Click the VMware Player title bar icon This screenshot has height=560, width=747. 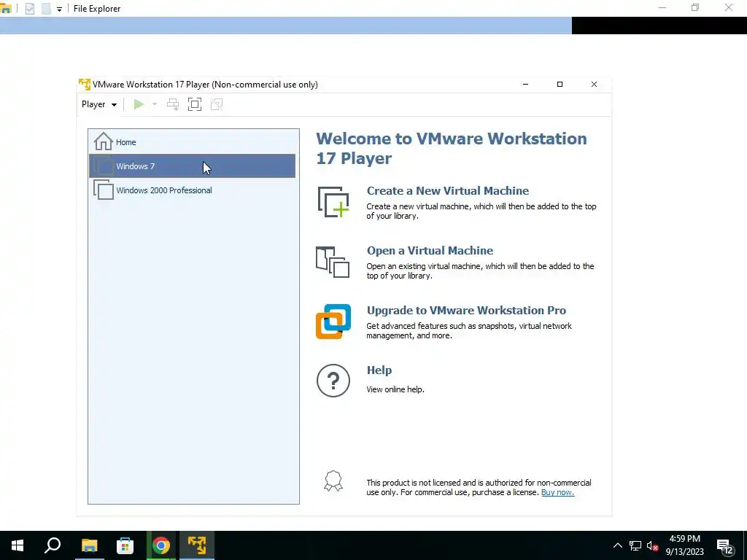click(85, 85)
